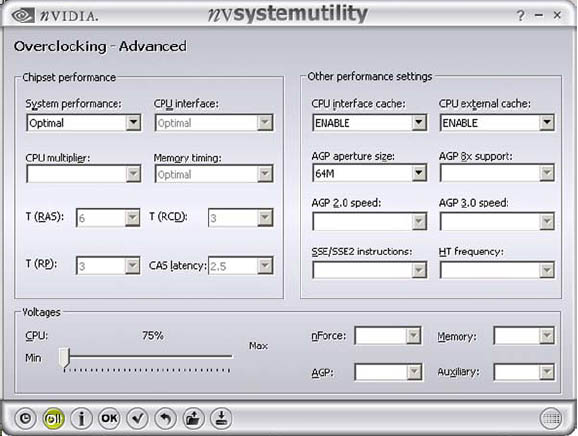Click the save-to-disk download icon

(221, 418)
